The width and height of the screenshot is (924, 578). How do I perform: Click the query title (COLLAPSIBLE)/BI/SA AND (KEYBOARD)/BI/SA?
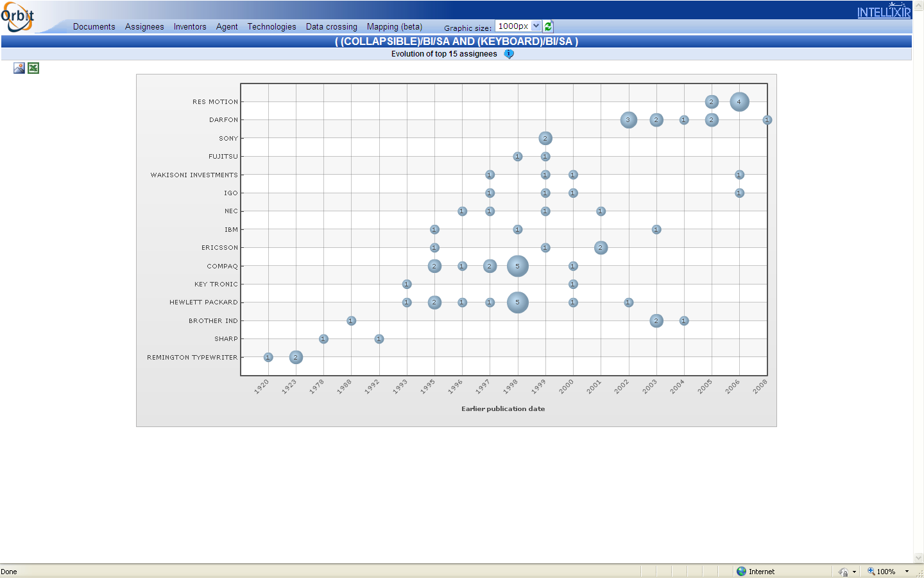pos(456,41)
